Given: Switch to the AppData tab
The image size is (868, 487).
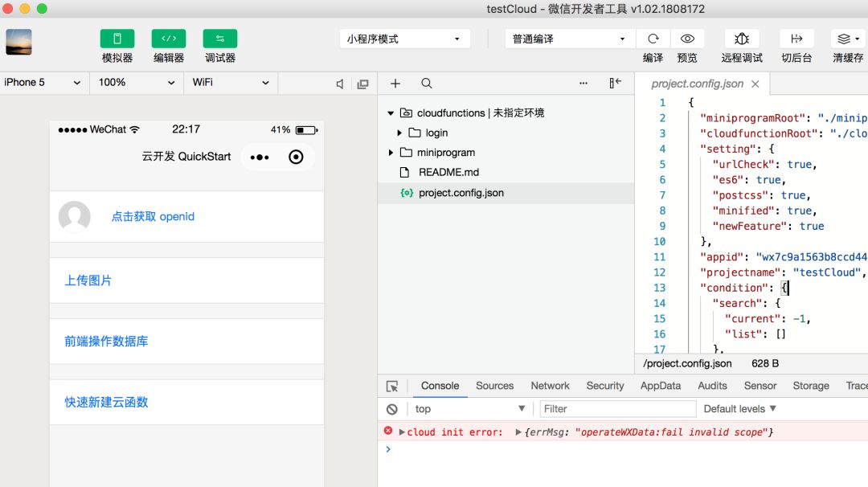Looking at the screenshot, I should pyautogui.click(x=661, y=386).
